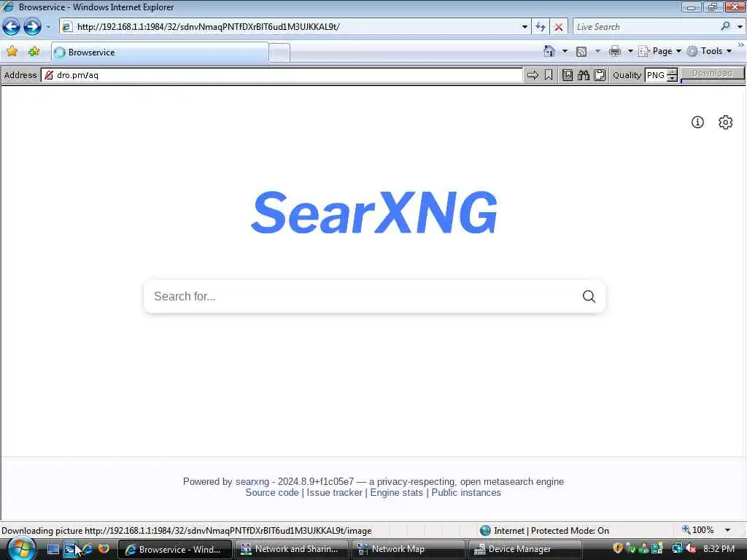Click the muted volume tray icon
Screen dimensions: 747x560
(690, 549)
